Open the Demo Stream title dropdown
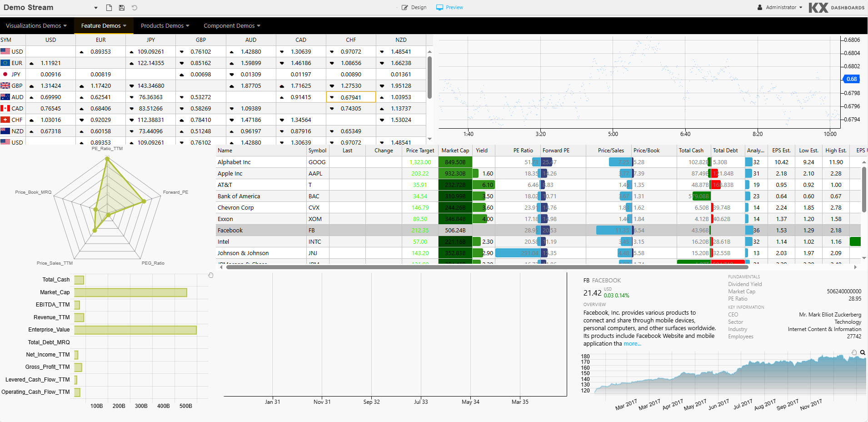868x422 pixels. point(95,8)
